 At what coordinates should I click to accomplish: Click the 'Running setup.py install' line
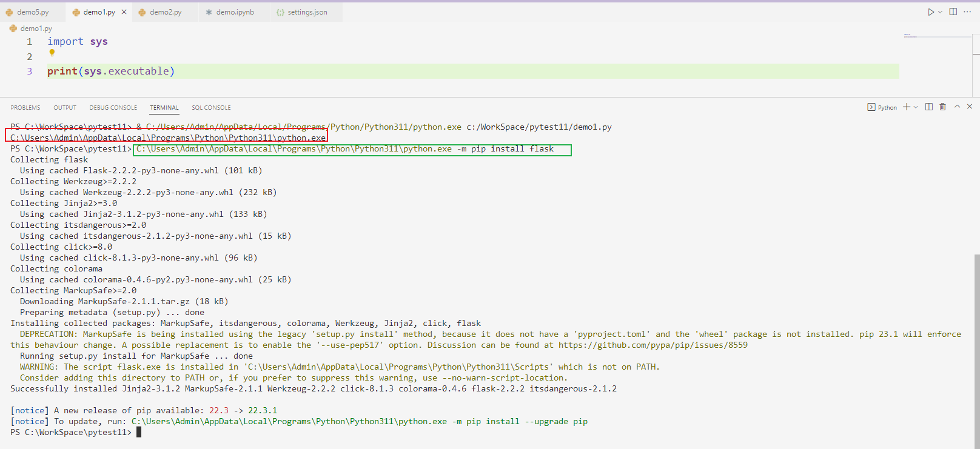pyautogui.click(x=136, y=356)
